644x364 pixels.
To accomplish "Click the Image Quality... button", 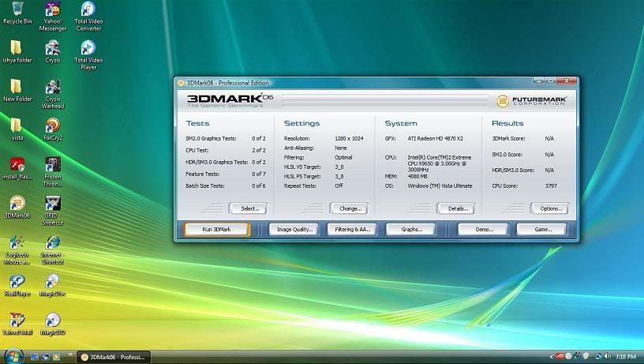I will tap(293, 230).
